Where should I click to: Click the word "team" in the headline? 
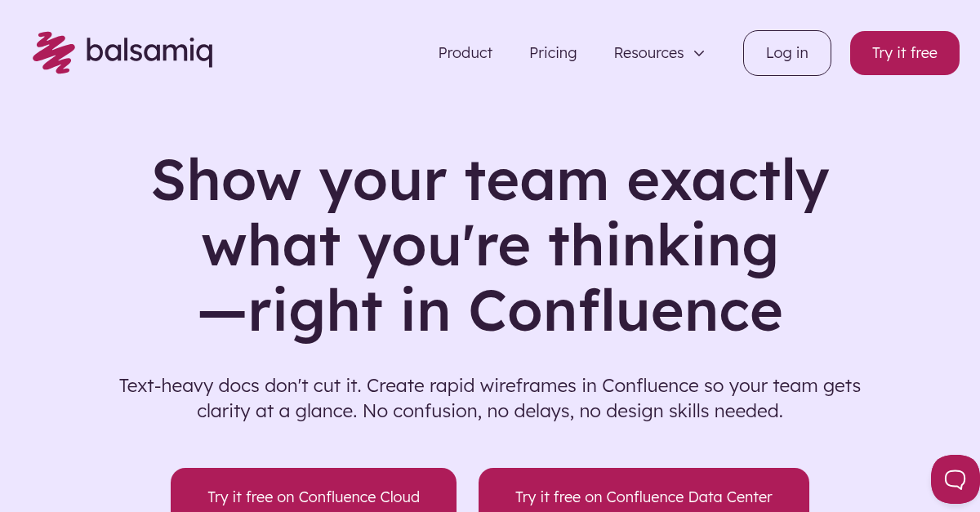pos(537,180)
